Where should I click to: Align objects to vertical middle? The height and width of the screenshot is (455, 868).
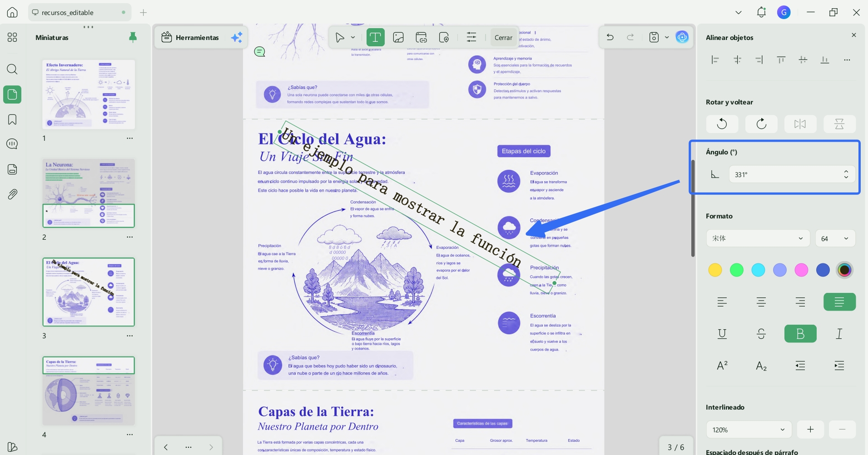[x=803, y=59]
